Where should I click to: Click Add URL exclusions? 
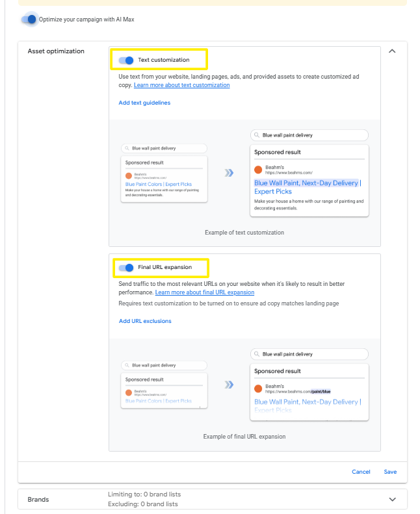[145, 321]
